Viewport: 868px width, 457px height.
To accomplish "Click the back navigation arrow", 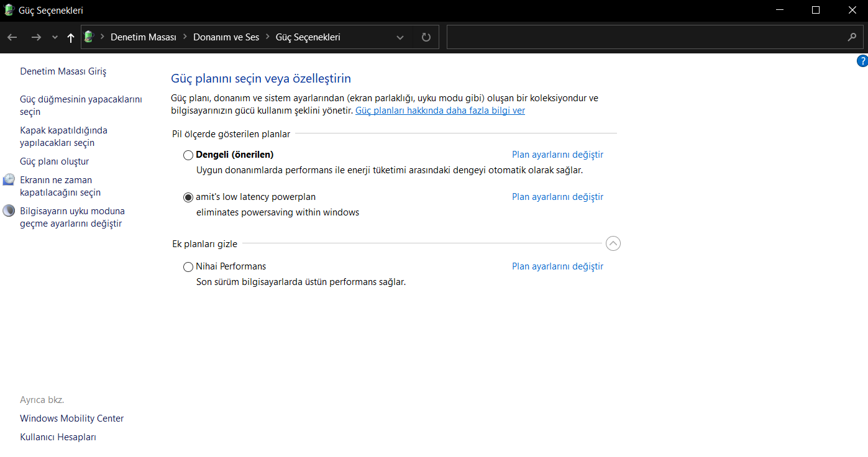I will point(12,37).
